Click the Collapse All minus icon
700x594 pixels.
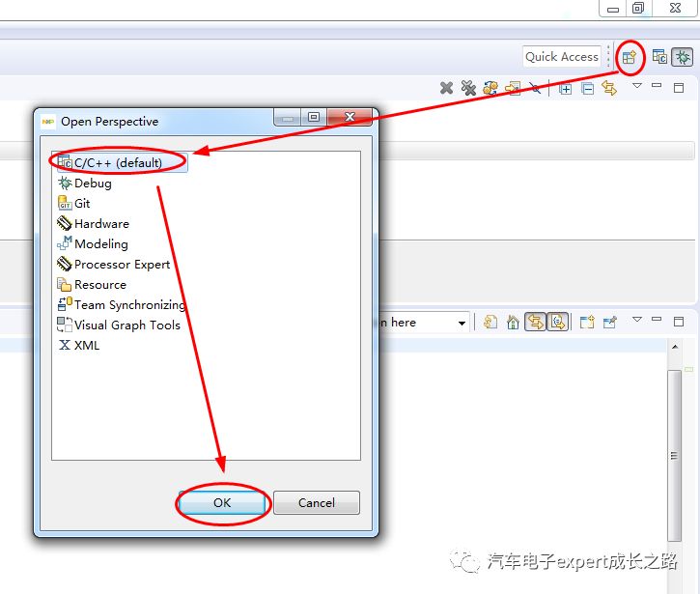[x=587, y=89]
